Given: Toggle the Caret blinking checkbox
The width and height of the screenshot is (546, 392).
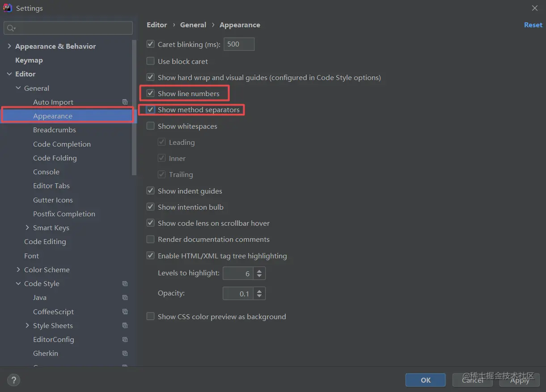Looking at the screenshot, I should click(x=151, y=44).
